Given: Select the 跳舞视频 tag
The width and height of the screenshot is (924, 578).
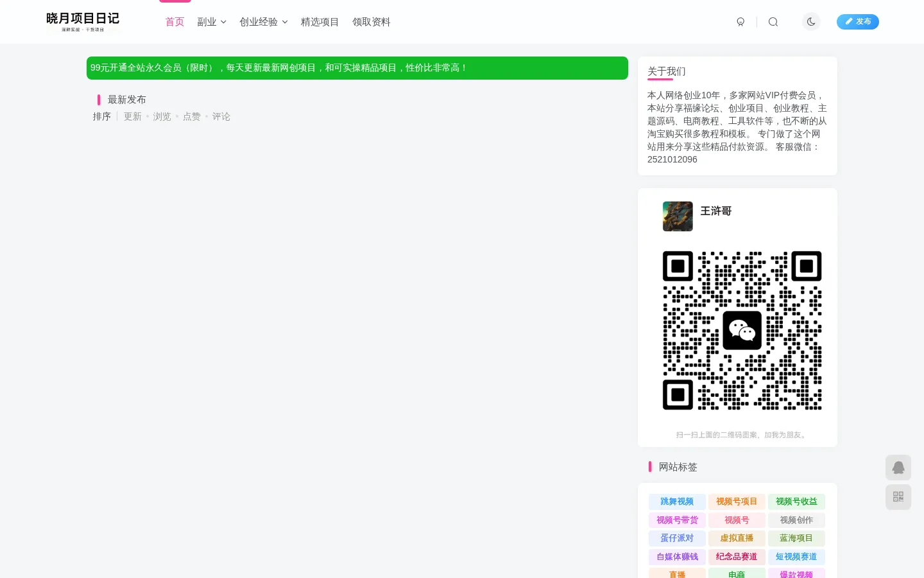Looking at the screenshot, I should (x=677, y=502).
